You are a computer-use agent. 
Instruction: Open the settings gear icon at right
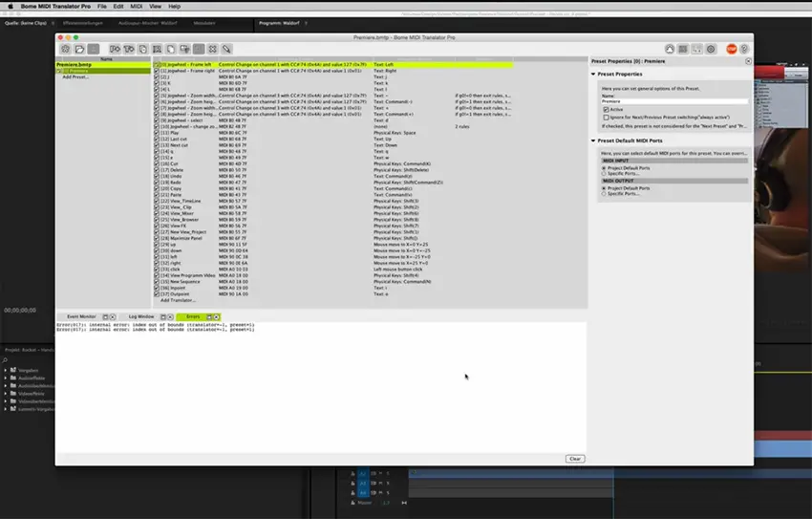pyautogui.click(x=711, y=49)
